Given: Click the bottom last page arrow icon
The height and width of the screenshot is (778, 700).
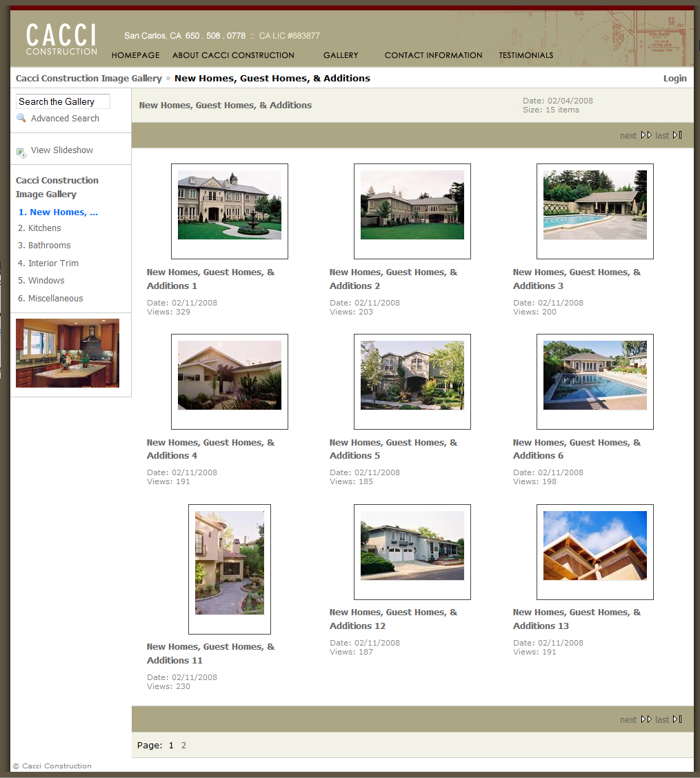Looking at the screenshot, I should [x=677, y=719].
